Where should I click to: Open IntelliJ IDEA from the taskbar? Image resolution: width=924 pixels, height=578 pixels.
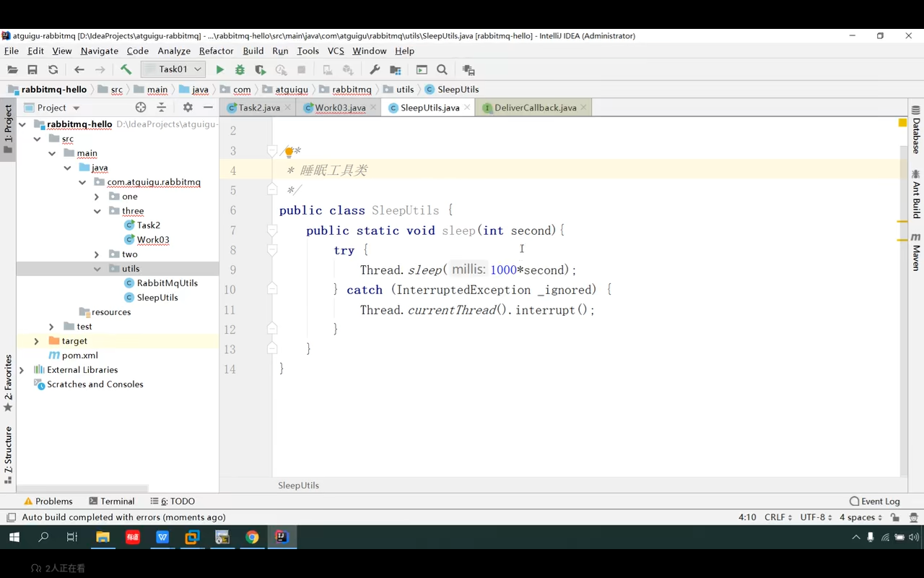(282, 537)
